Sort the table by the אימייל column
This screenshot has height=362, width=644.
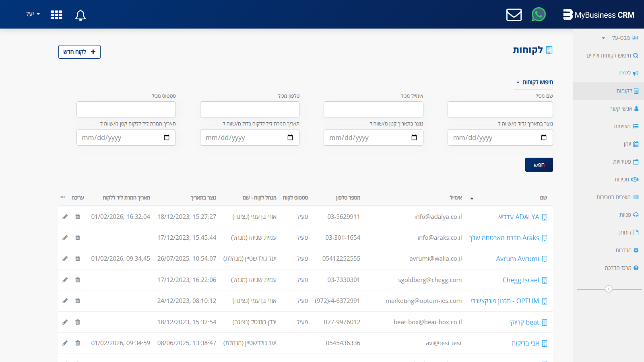click(456, 198)
